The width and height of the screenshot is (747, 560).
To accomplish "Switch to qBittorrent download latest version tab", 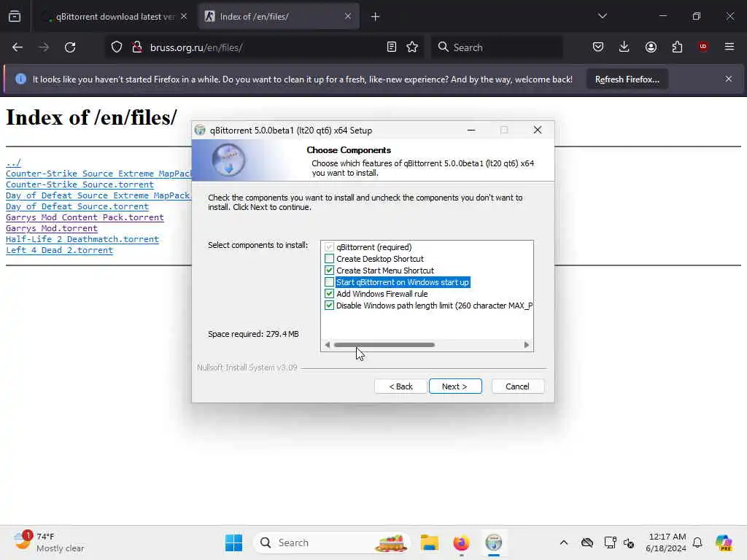I will [115, 17].
